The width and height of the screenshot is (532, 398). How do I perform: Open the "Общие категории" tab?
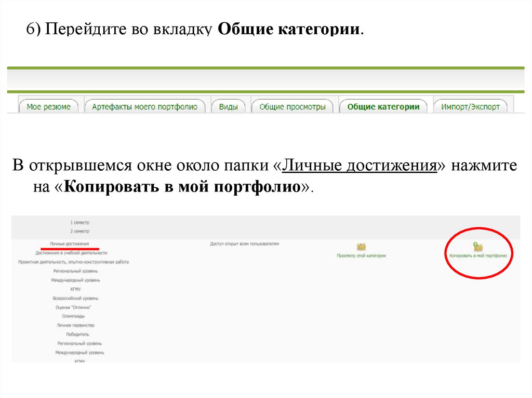coord(383,107)
